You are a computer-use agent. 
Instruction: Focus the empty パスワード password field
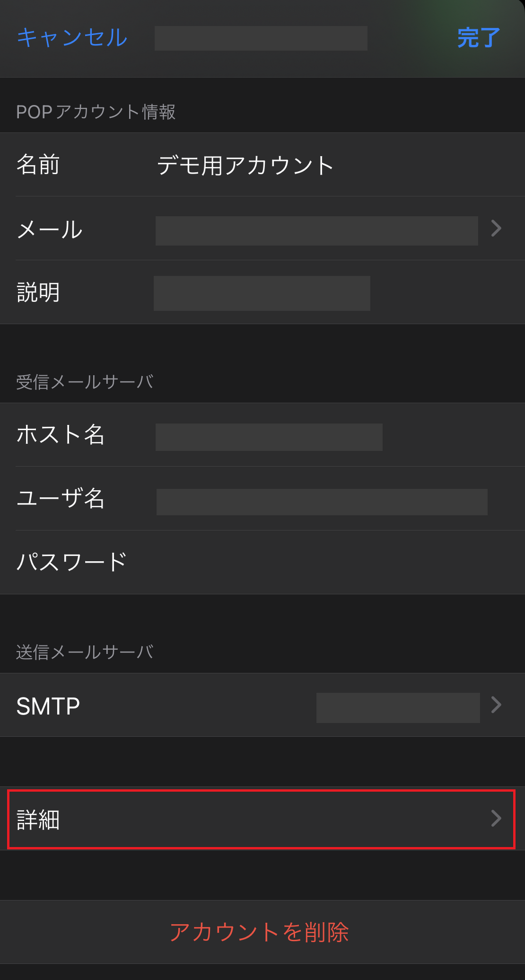click(322, 562)
